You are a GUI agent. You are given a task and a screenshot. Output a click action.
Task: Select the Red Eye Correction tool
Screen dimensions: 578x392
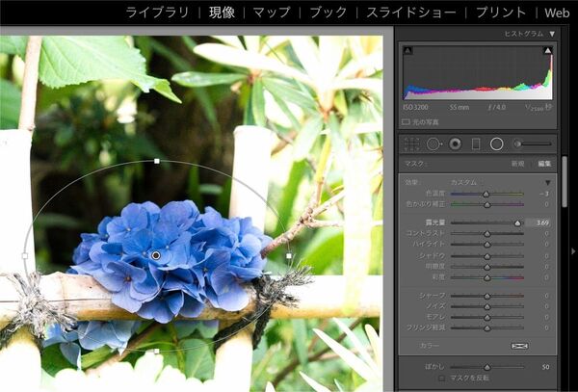pos(456,144)
